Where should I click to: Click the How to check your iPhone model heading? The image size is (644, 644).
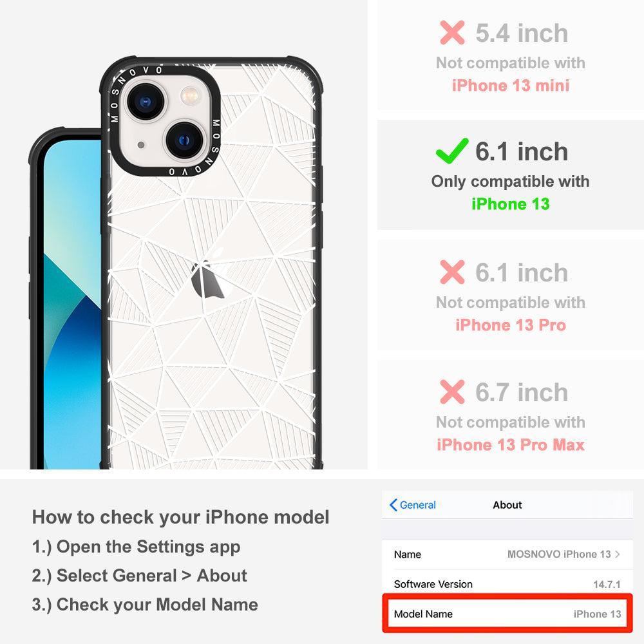181,517
